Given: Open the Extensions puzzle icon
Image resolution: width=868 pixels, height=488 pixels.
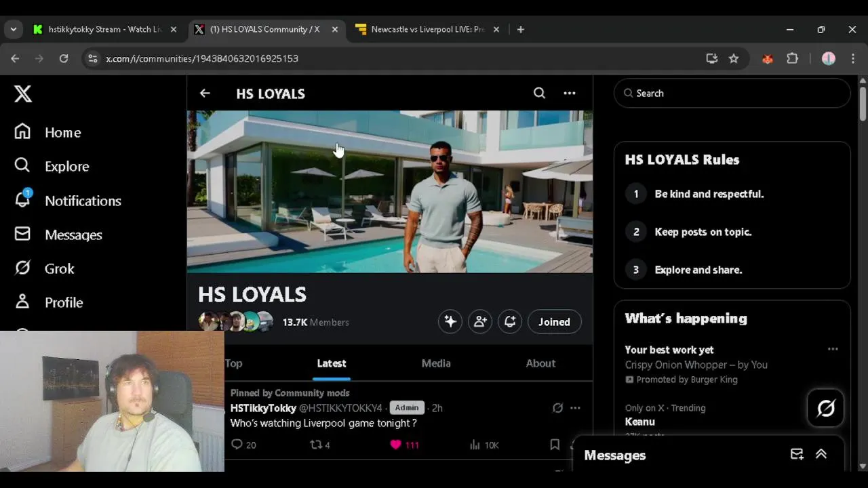Looking at the screenshot, I should tap(792, 59).
